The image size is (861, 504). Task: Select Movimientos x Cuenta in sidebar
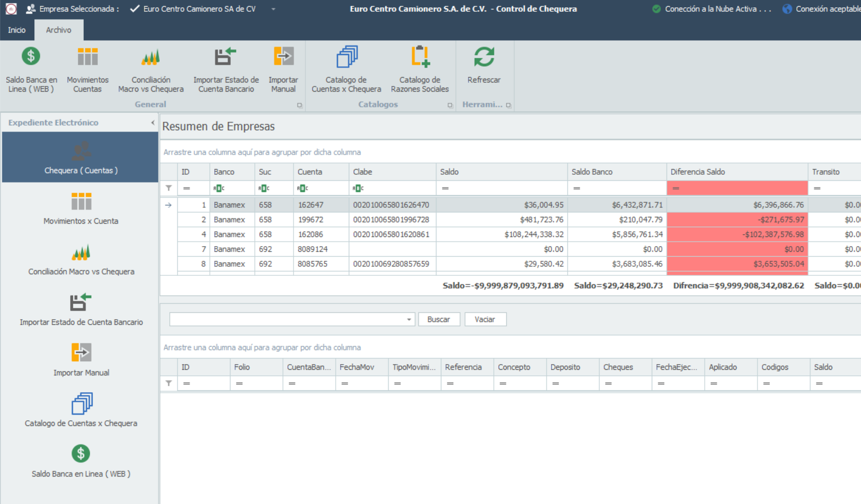click(81, 208)
